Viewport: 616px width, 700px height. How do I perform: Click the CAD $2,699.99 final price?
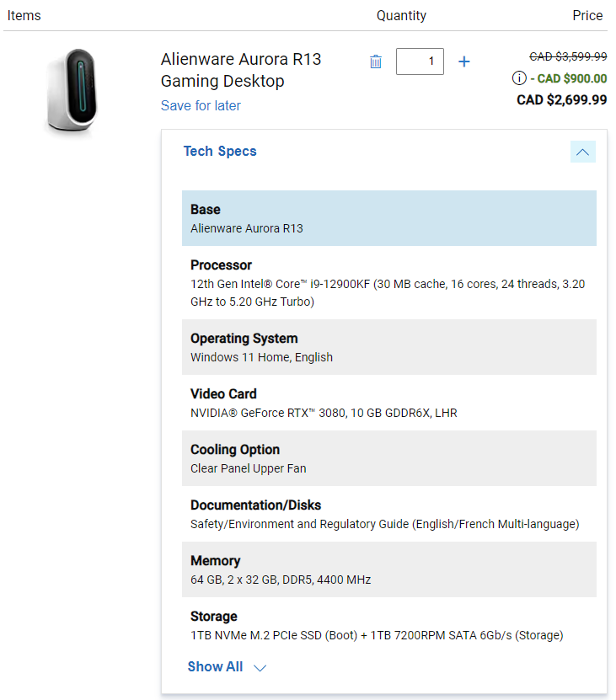pyautogui.click(x=561, y=100)
